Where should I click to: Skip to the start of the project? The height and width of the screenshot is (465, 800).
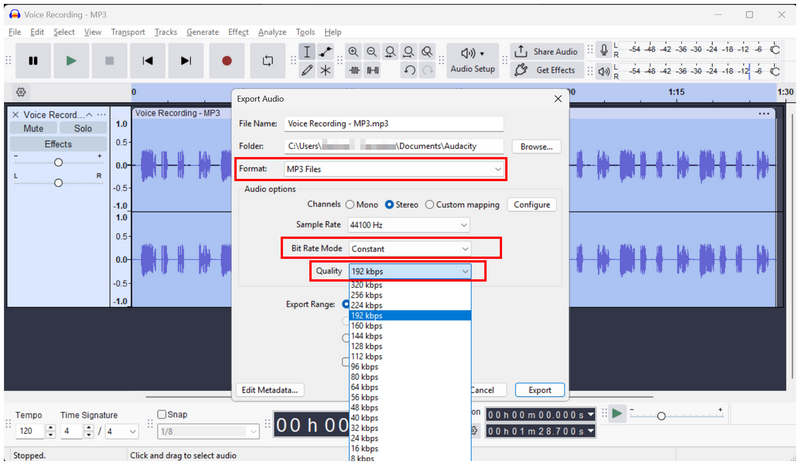click(x=147, y=61)
